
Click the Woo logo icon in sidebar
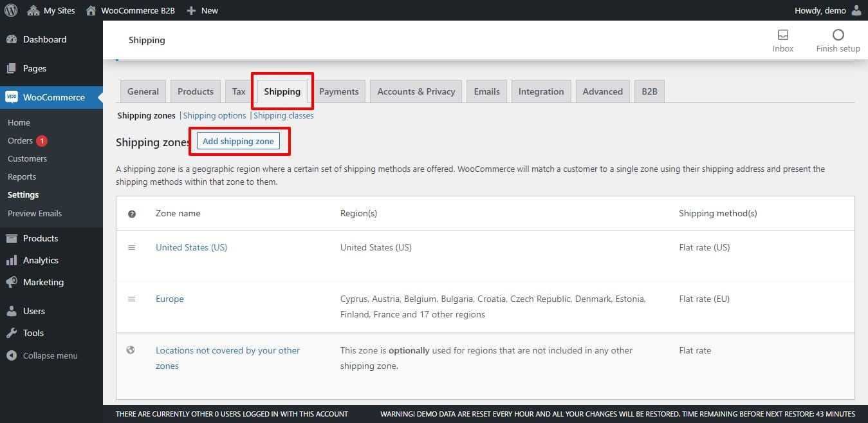(x=12, y=97)
